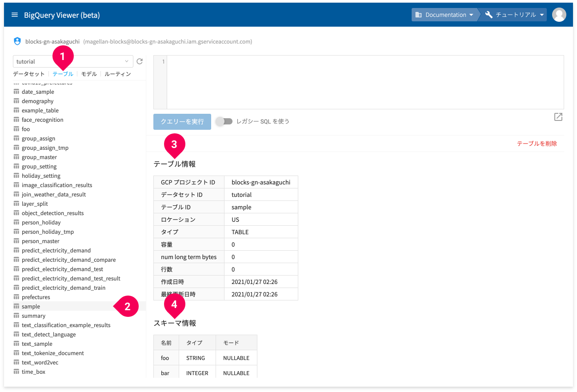
Task: Expand the チュートリアル dropdown
Action: tap(514, 15)
